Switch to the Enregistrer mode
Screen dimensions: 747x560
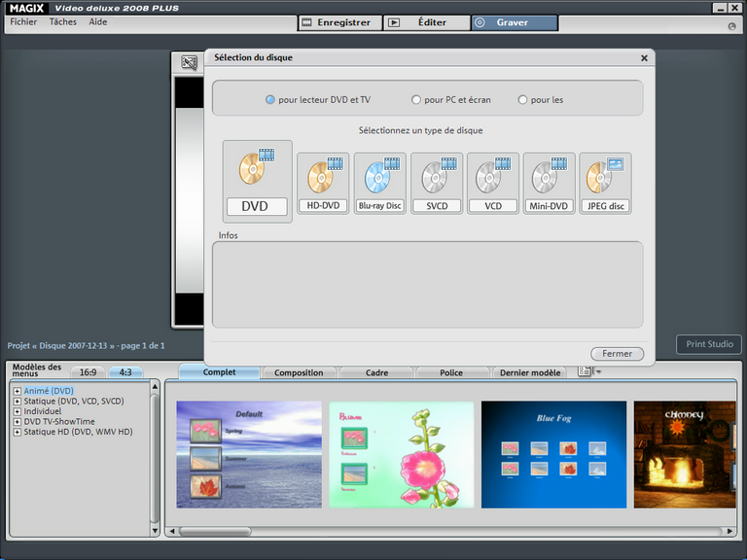(340, 23)
